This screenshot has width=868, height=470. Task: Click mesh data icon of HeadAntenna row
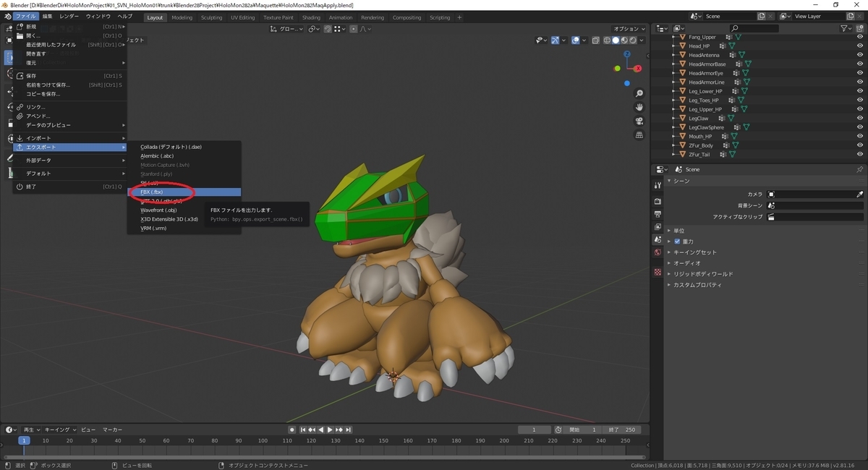(741, 55)
